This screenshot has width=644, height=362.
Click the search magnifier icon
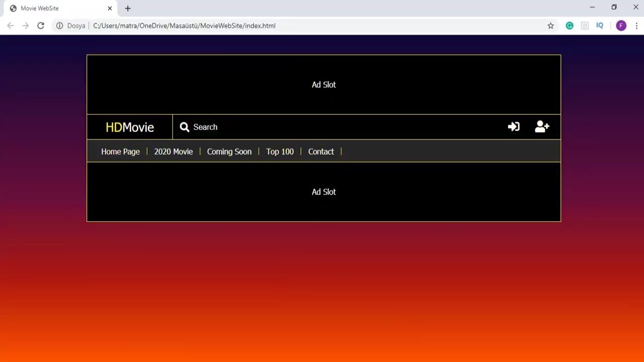[x=185, y=127]
